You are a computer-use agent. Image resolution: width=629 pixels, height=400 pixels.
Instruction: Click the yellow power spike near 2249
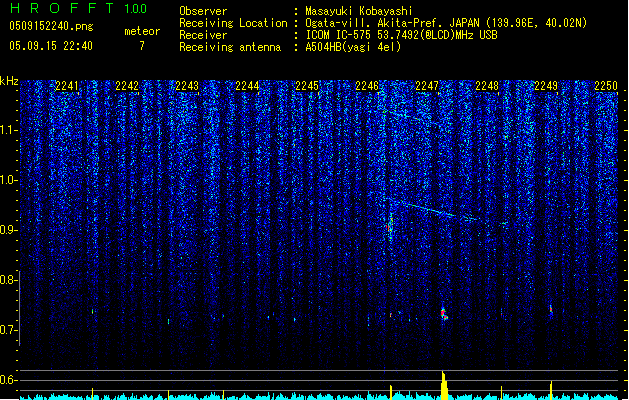(551, 390)
